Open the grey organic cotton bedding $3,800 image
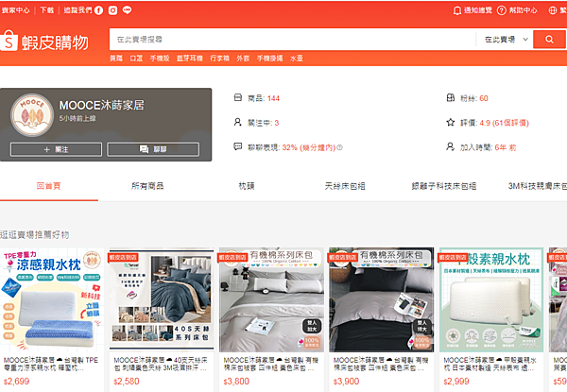567x392 pixels. pyautogui.click(x=271, y=299)
